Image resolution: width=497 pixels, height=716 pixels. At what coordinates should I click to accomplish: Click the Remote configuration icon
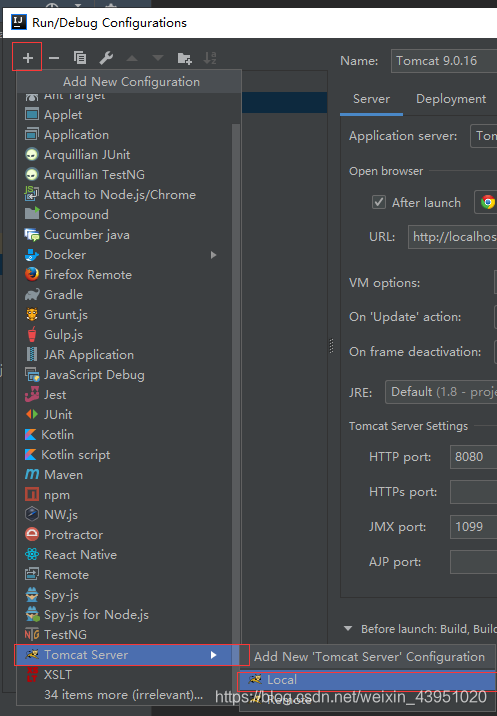coord(32,574)
